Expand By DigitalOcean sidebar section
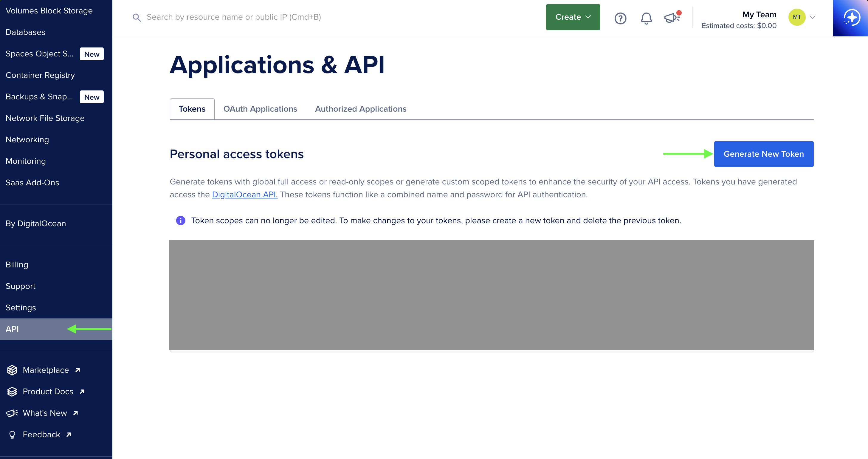 click(36, 224)
